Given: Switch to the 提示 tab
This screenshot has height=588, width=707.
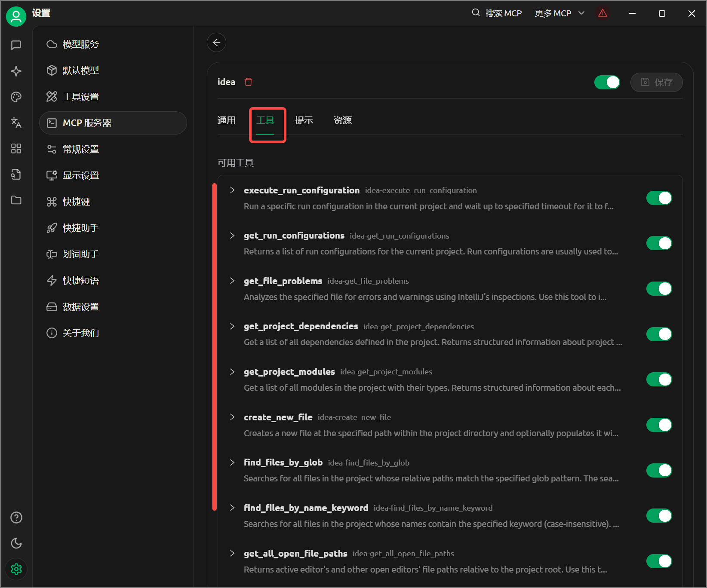Looking at the screenshot, I should pos(304,120).
